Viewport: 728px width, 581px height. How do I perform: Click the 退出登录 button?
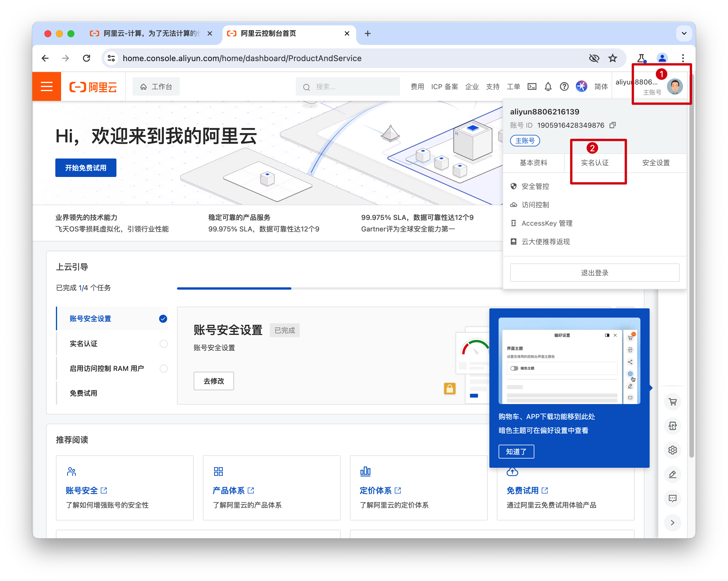[595, 273]
